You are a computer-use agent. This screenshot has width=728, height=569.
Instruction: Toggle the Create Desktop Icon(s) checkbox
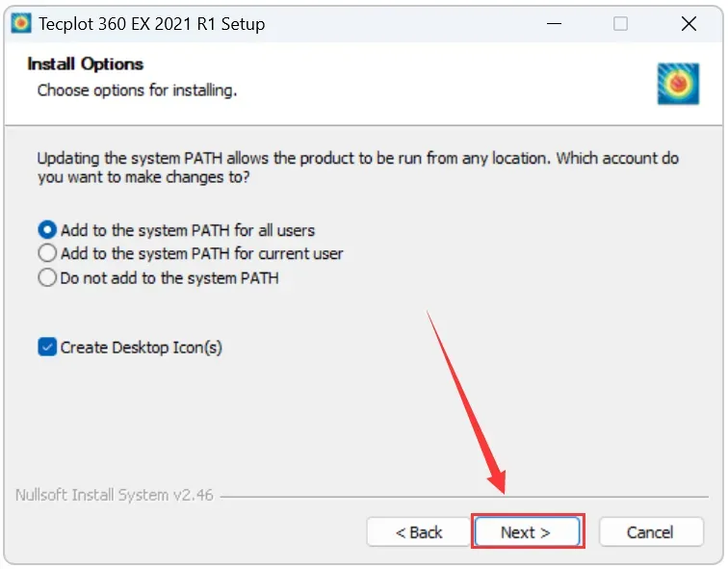47,348
